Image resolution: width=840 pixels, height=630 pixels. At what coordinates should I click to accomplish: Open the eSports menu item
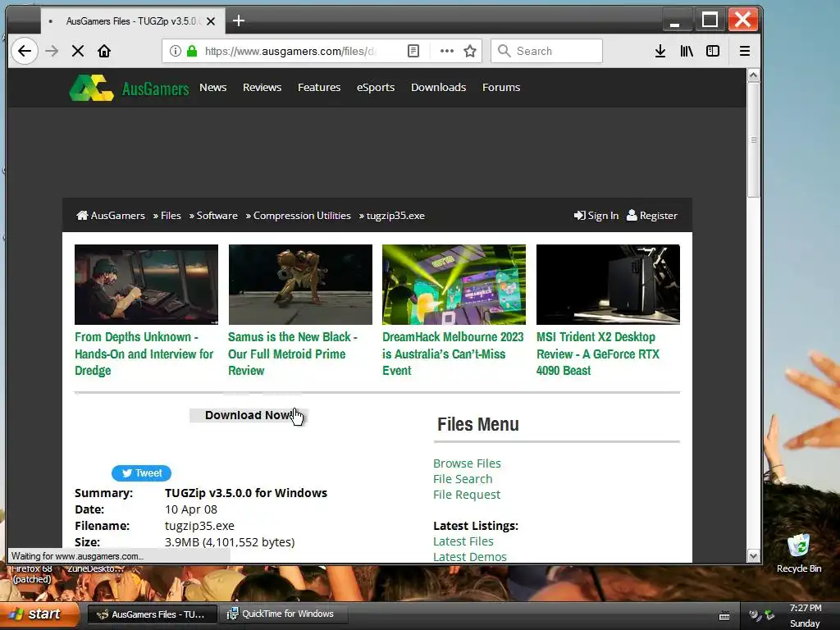pyautogui.click(x=376, y=87)
